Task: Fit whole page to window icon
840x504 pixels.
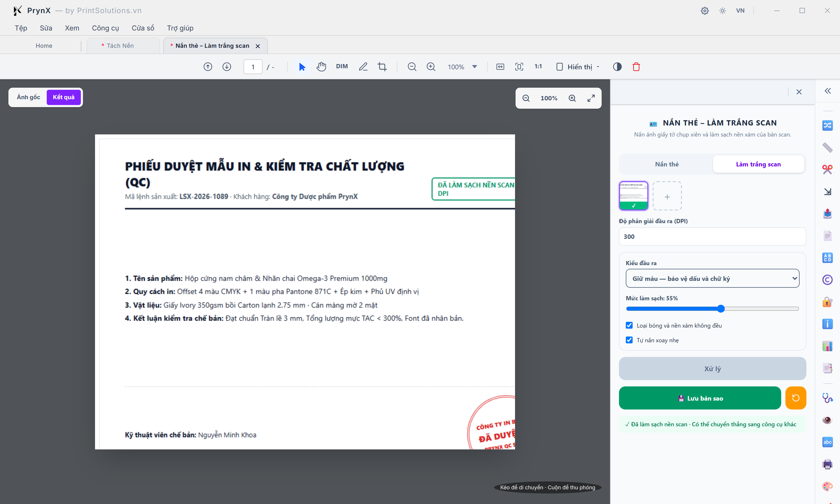Action: click(519, 67)
